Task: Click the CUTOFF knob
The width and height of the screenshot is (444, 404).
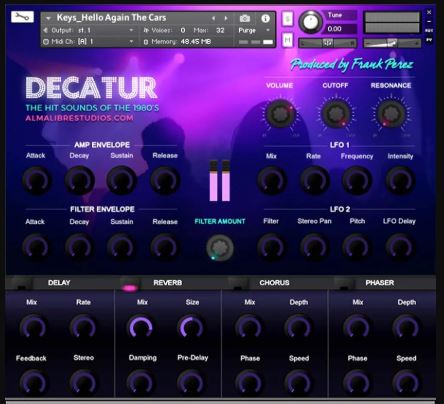Action: coord(335,113)
